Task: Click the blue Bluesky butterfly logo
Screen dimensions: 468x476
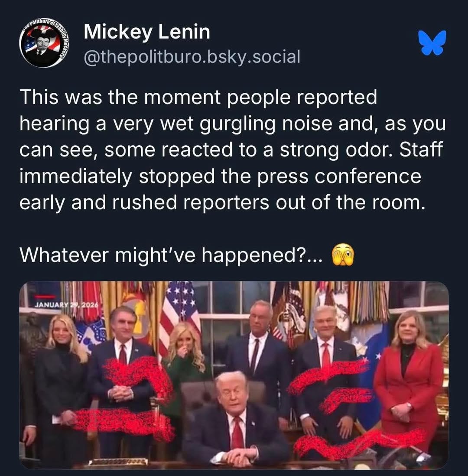Action: 432,42
